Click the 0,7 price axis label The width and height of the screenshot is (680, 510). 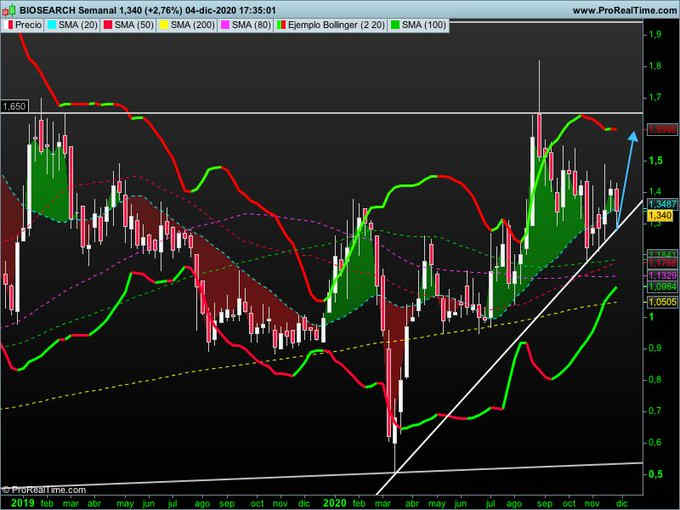(655, 411)
